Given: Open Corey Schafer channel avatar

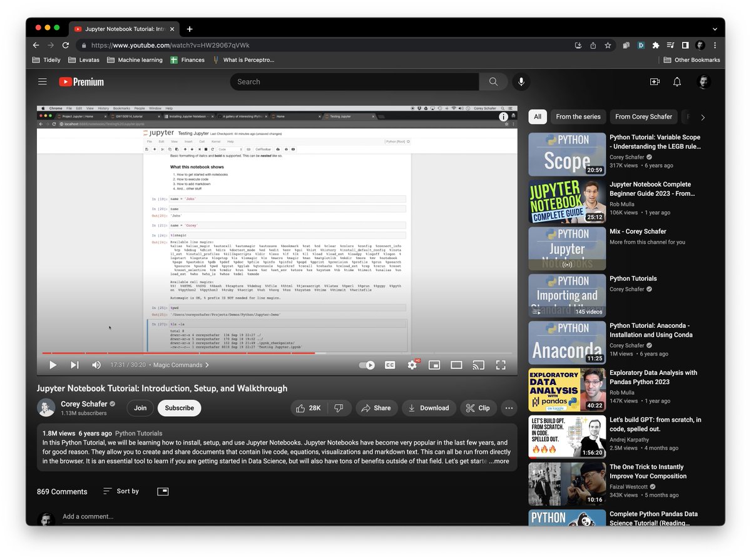Looking at the screenshot, I should [x=46, y=408].
